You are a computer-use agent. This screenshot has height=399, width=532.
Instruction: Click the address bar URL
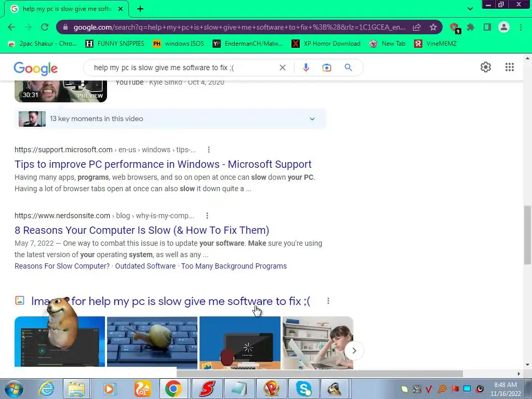coord(239,27)
